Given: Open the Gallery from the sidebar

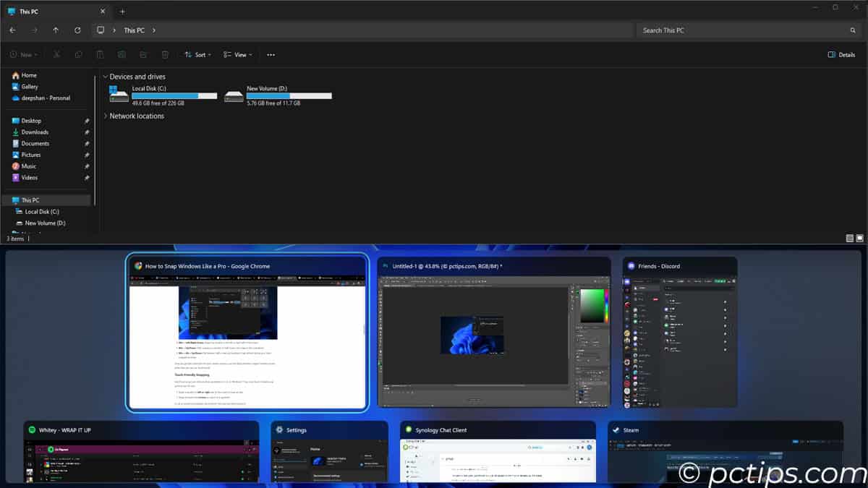Looking at the screenshot, I should pyautogui.click(x=30, y=86).
